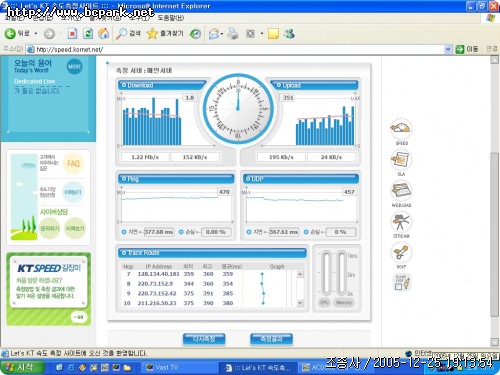Image resolution: width=500 pixels, height=375 pixels.
Task: Open the SLA test icon
Action: pos(401,160)
